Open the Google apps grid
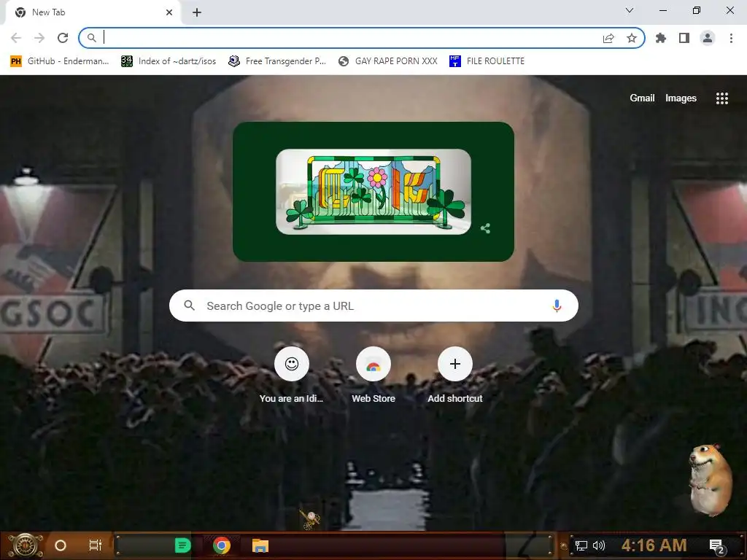The image size is (747, 560). (721, 98)
